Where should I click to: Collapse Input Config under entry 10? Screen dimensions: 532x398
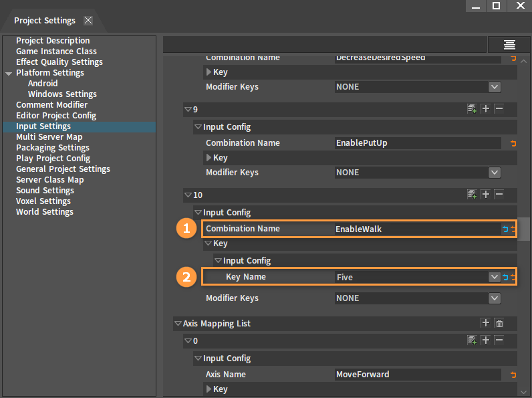198,212
